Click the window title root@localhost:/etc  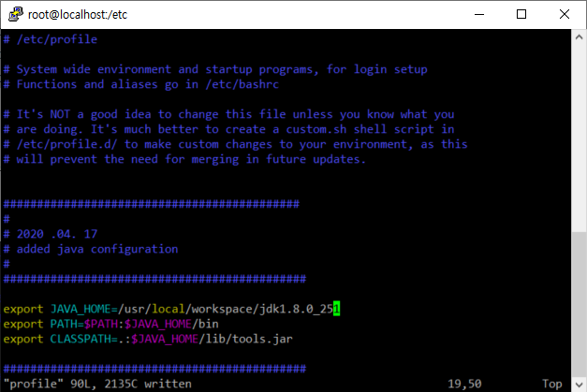click(78, 15)
